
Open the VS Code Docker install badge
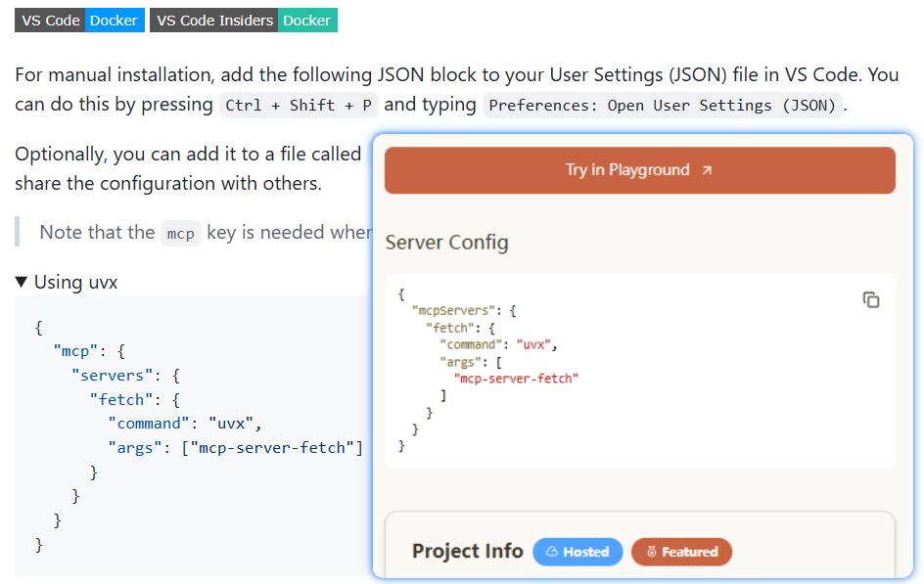[79, 20]
